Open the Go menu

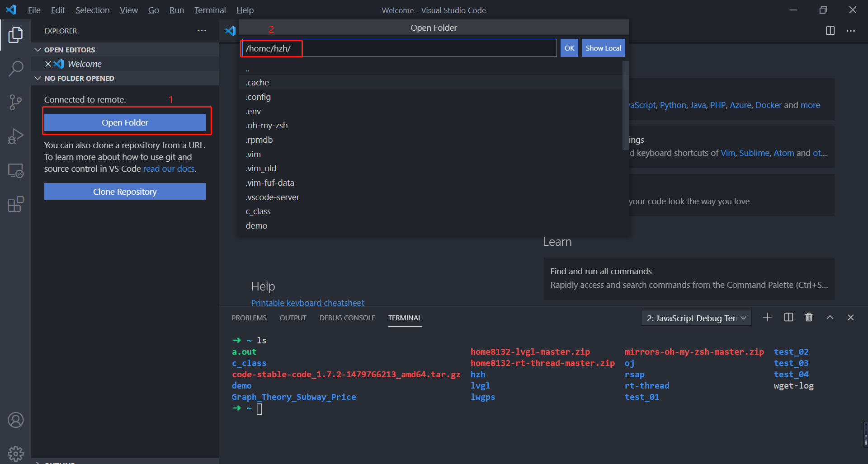pos(153,10)
